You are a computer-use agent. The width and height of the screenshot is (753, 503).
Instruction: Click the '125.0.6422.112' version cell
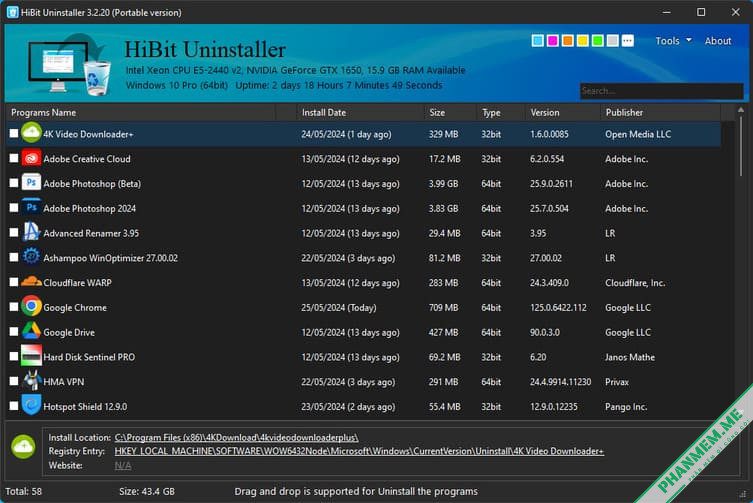click(x=558, y=307)
